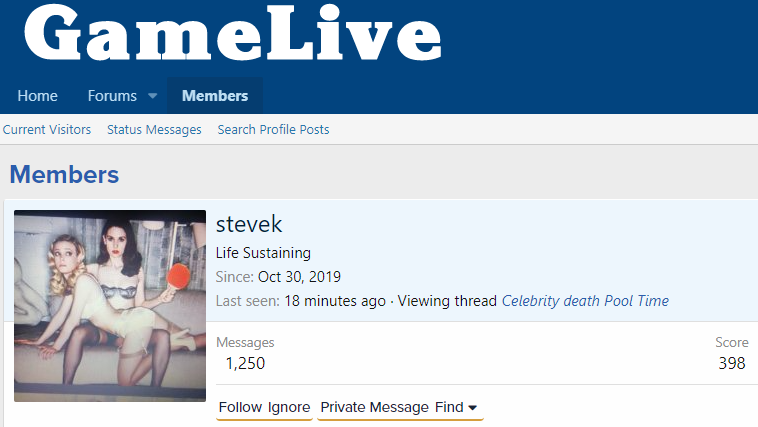Image resolution: width=758 pixels, height=427 pixels.
Task: Click the 398 score value
Action: pos(732,363)
